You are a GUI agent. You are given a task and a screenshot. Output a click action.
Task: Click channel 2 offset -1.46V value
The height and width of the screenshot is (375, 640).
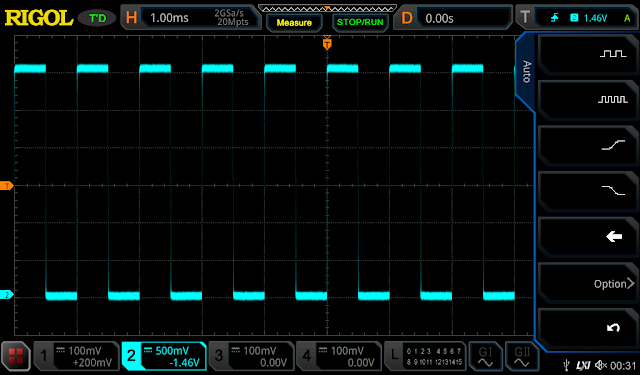pyautogui.click(x=184, y=362)
